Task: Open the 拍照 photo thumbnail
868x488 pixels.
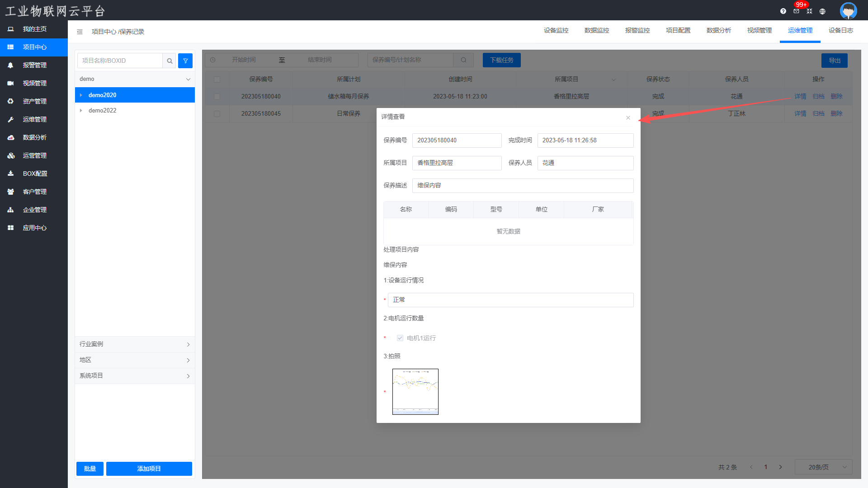Action: point(415,391)
